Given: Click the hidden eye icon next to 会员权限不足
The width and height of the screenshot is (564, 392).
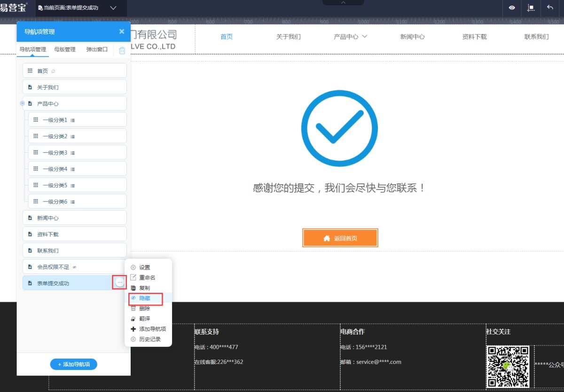Looking at the screenshot, I should coord(74,267).
